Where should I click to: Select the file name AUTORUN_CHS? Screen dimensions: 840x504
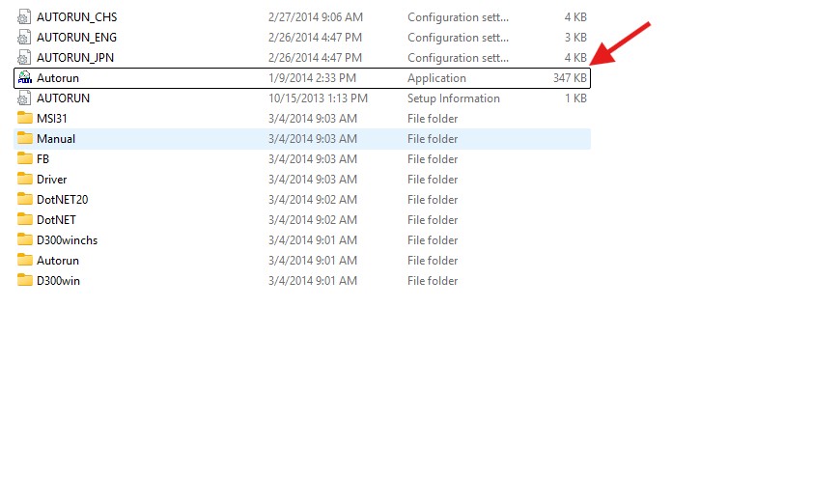point(76,17)
